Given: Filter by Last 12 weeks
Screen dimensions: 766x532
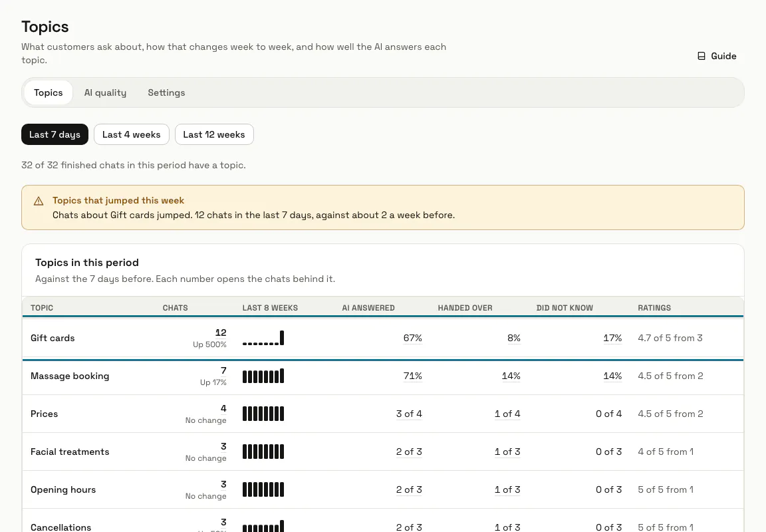Looking at the screenshot, I should (214, 134).
